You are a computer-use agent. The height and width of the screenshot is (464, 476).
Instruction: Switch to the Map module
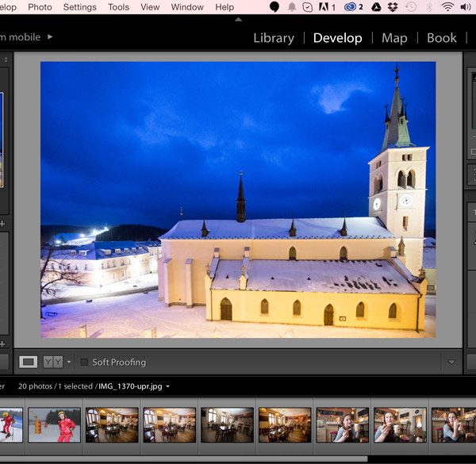(x=394, y=38)
